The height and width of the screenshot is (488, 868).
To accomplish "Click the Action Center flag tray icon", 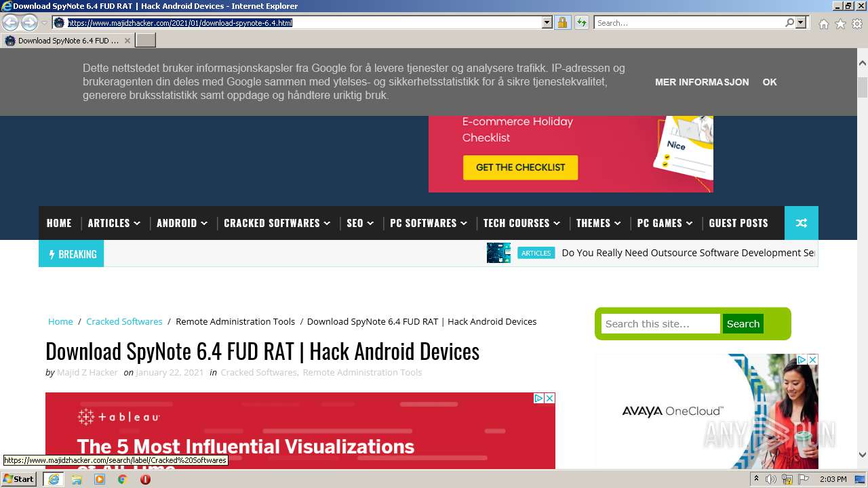I will click(x=803, y=479).
